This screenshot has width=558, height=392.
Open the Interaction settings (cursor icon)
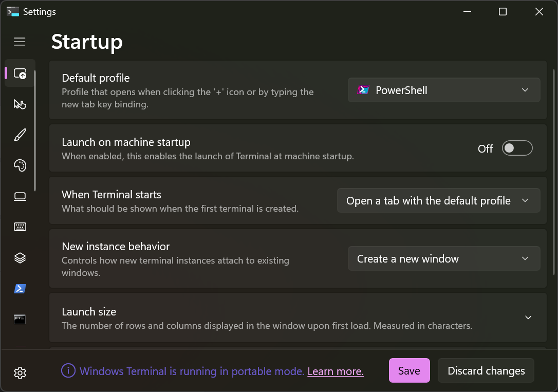pos(20,104)
